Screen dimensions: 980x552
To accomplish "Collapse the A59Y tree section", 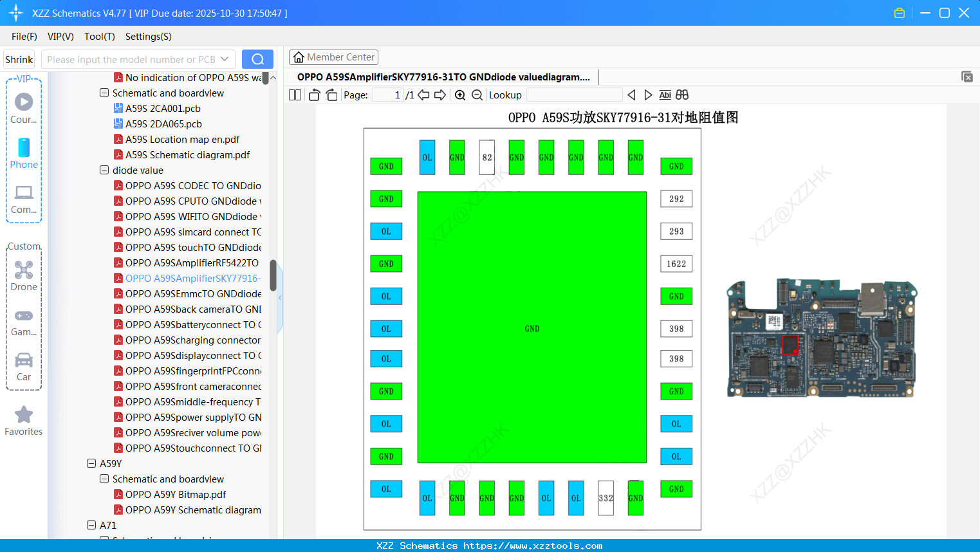I will 90,463.
